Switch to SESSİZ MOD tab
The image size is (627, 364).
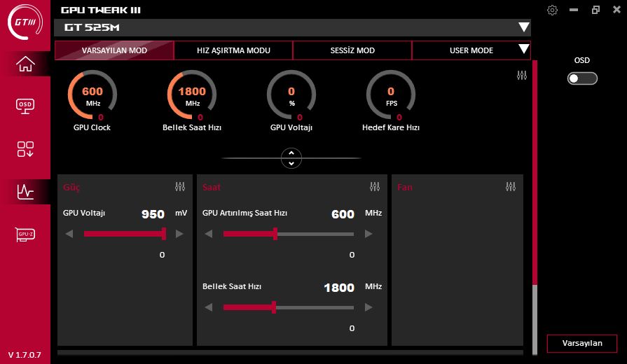352,50
